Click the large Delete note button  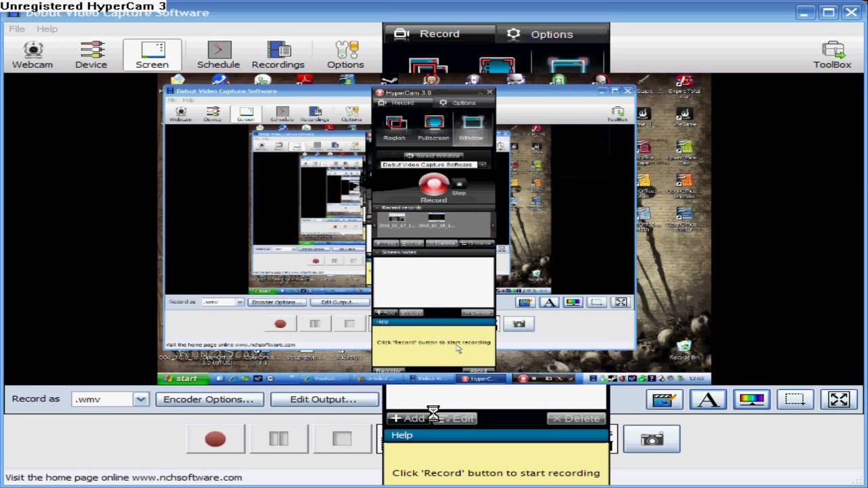click(x=576, y=418)
